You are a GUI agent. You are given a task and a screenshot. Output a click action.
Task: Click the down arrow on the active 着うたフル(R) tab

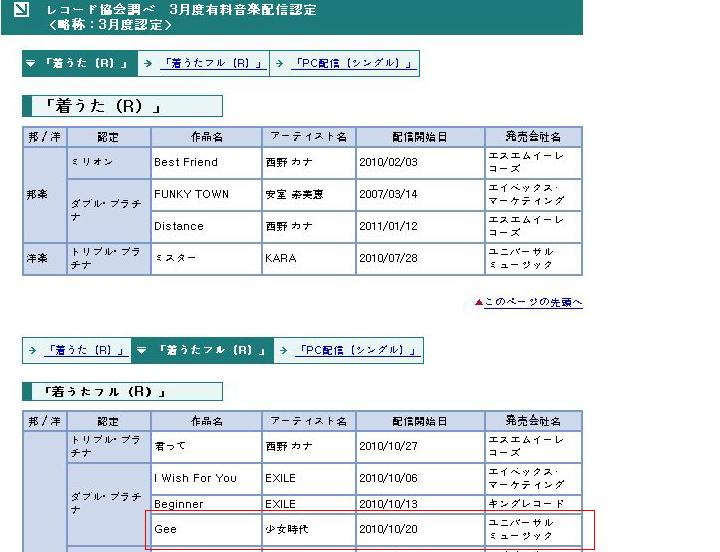pos(142,351)
